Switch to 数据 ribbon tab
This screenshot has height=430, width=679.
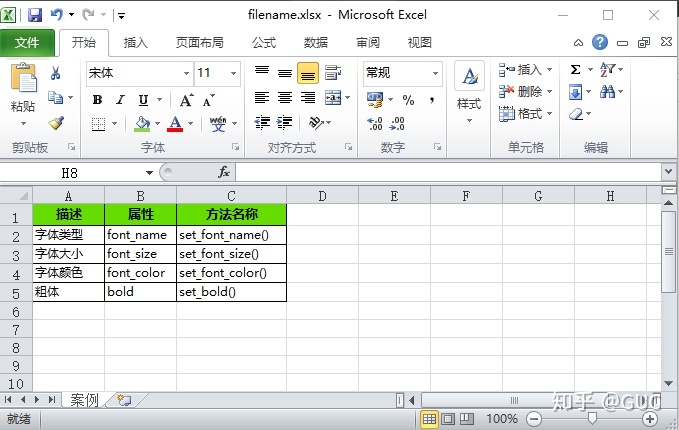pyautogui.click(x=316, y=42)
